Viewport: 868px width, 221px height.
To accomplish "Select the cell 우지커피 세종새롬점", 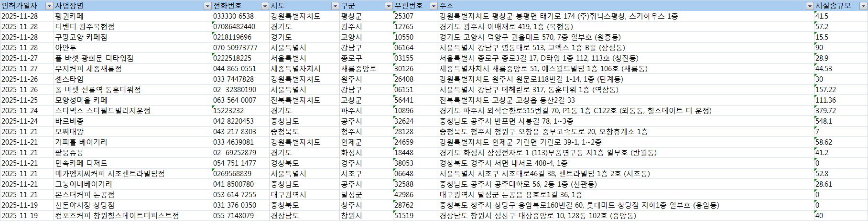I will tap(132, 69).
